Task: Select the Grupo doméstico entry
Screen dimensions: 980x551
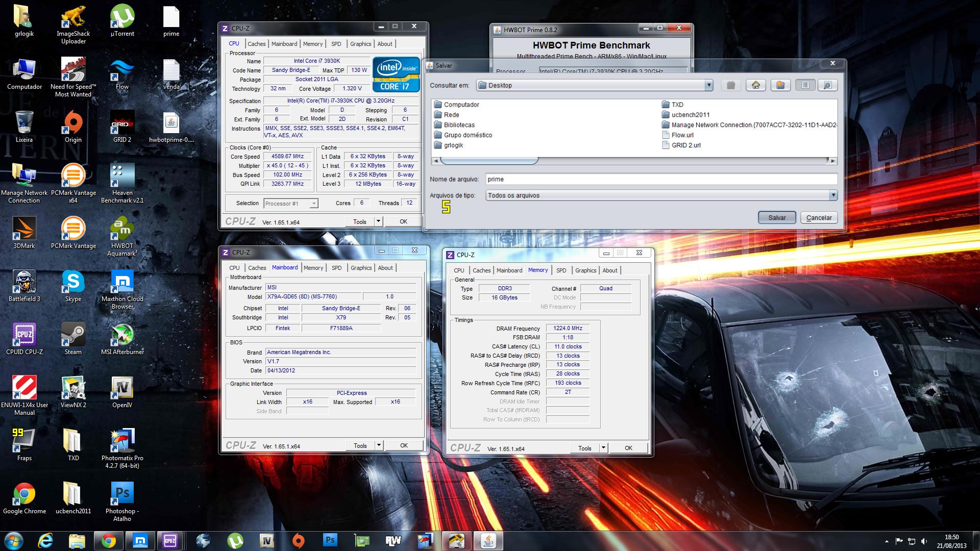Action: point(463,135)
